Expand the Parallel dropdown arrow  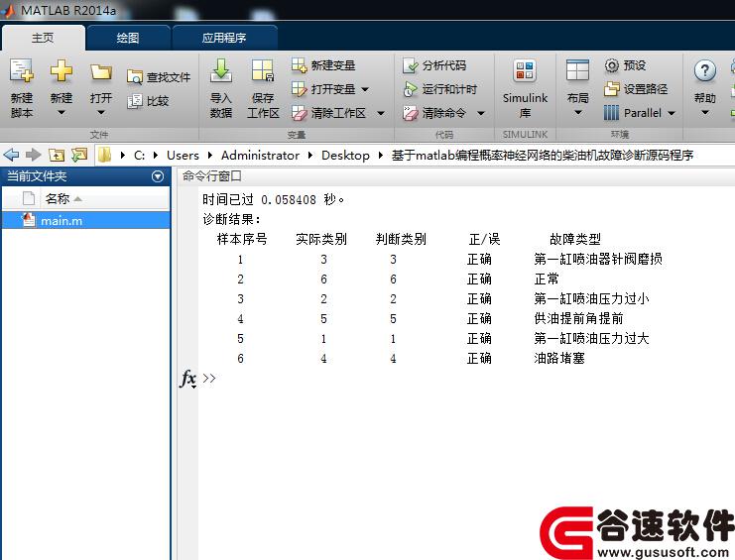[x=672, y=113]
